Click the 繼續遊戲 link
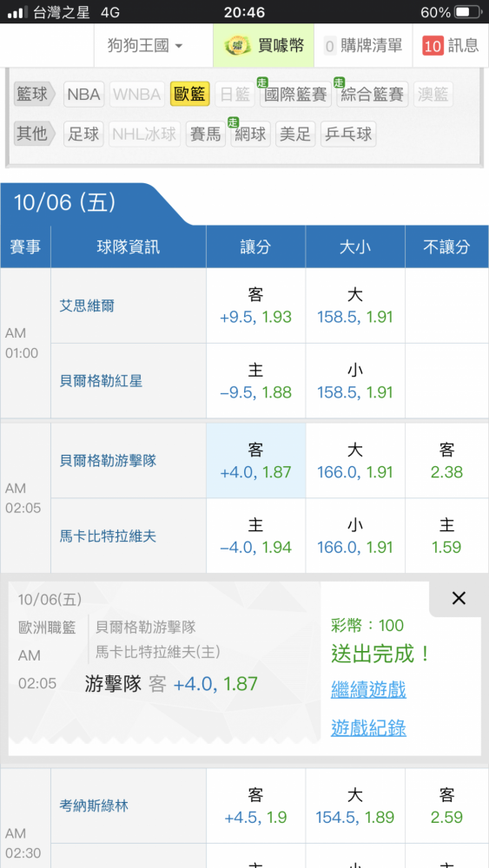 point(368,690)
